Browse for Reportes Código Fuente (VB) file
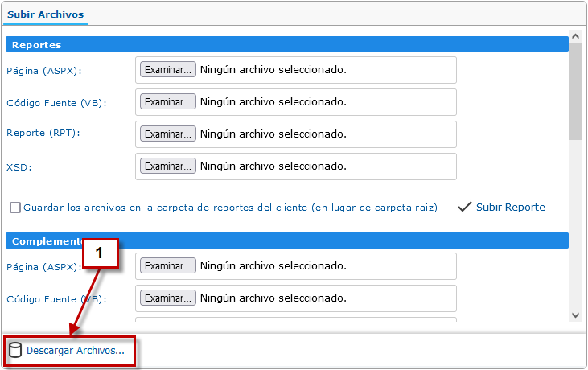 (x=167, y=102)
